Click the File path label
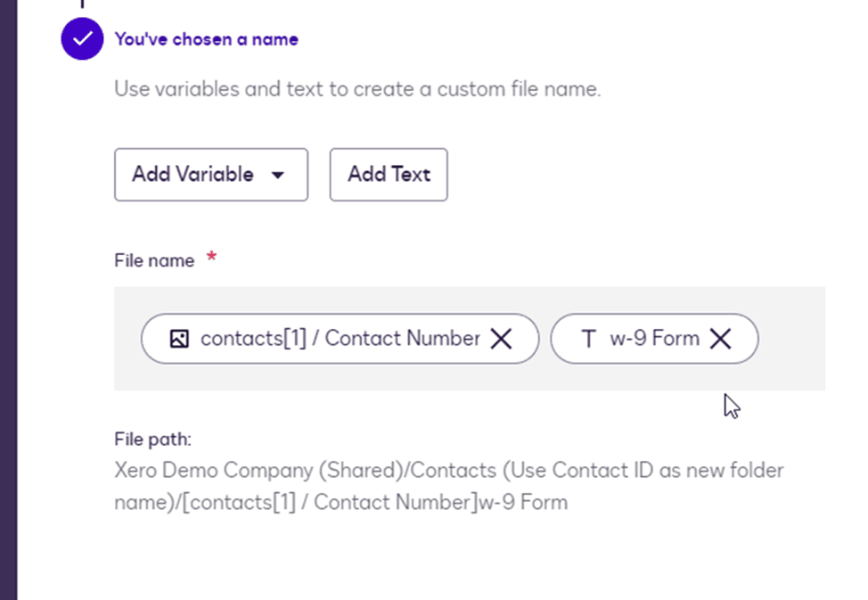This screenshot has height=600, width=868. pos(152,439)
